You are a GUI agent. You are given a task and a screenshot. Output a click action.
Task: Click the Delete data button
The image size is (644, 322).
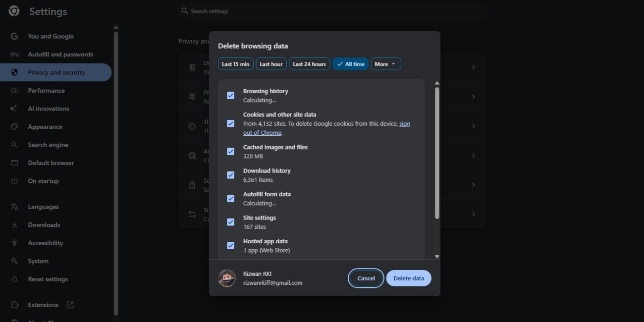click(408, 278)
